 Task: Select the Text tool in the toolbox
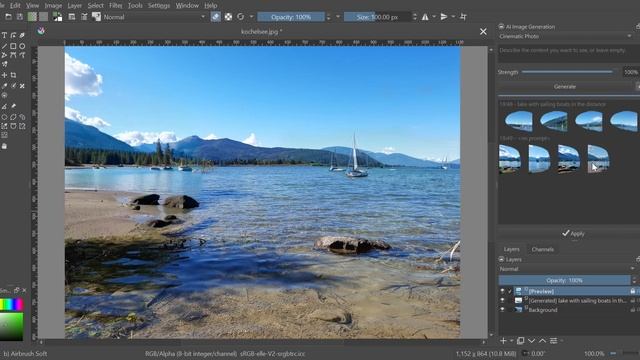pos(4,36)
